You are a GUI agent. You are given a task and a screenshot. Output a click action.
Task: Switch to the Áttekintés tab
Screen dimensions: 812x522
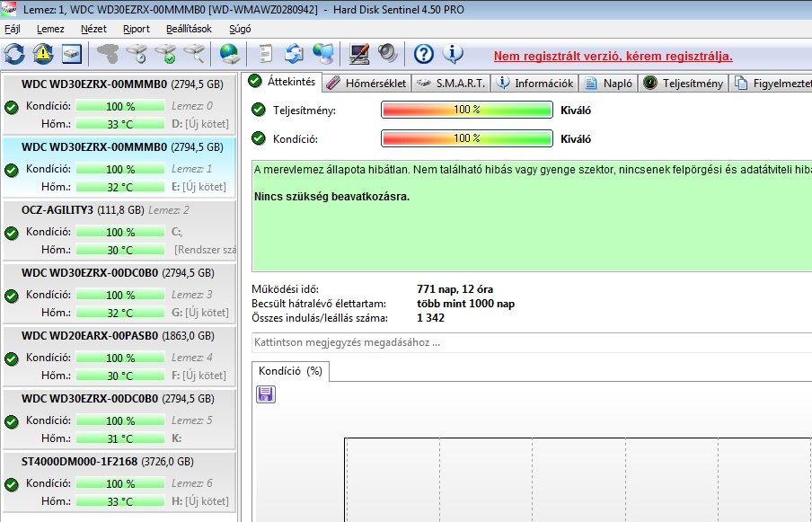[282, 82]
